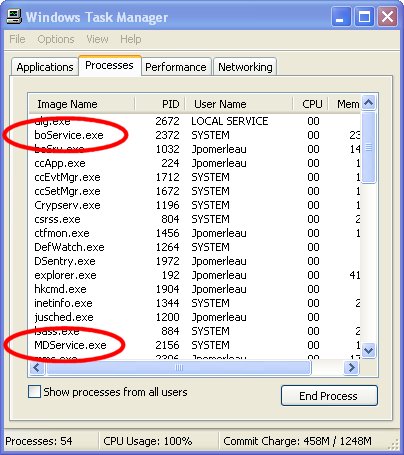Viewport: 404px width, 455px height.
Task: Minimize the Task Manager window
Action: [341, 16]
